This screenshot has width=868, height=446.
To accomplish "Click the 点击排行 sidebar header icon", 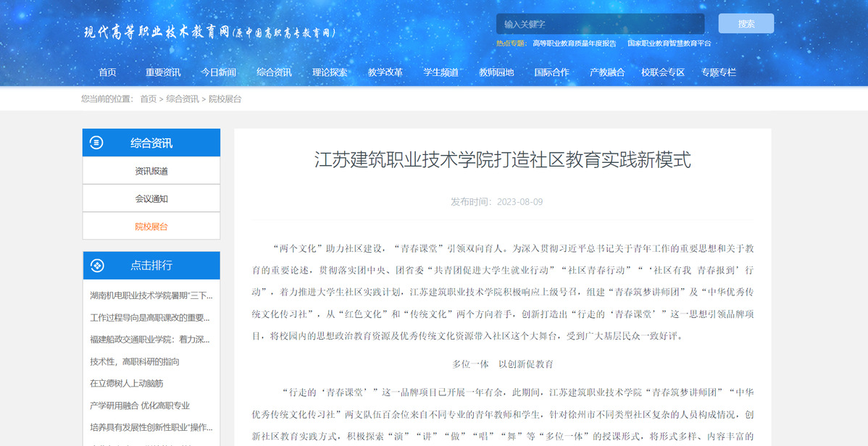I will (96, 266).
